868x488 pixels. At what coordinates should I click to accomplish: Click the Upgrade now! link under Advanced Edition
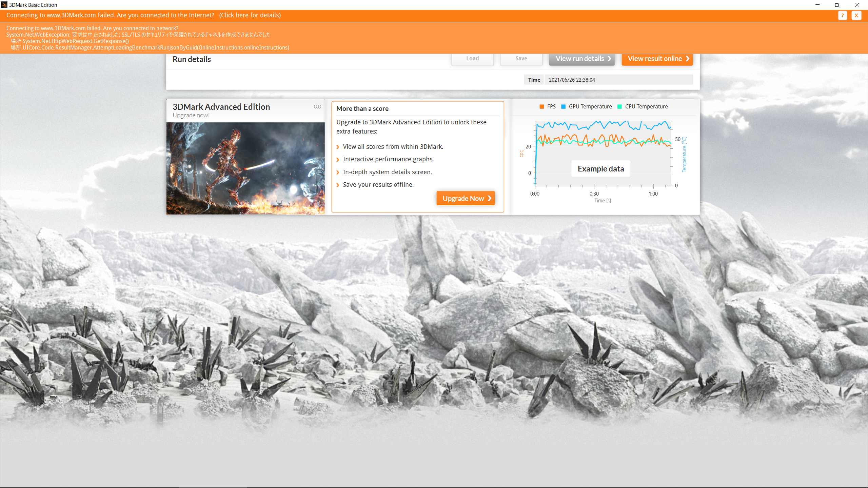191,115
